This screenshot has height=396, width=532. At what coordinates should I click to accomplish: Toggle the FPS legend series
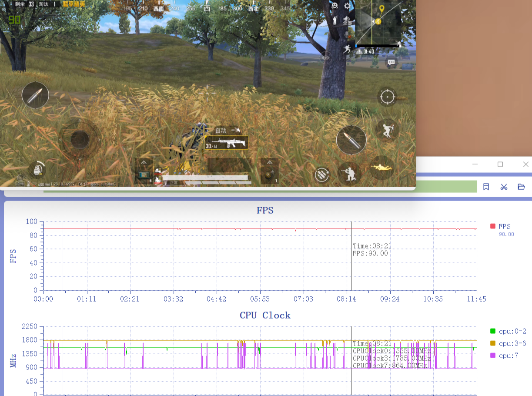pos(501,226)
